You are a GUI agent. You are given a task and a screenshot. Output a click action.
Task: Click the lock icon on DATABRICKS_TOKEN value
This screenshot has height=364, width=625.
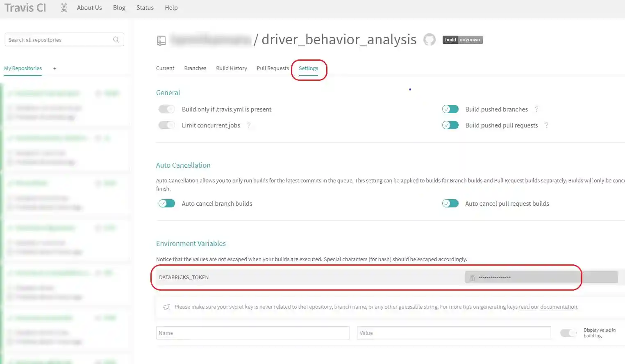coord(472,278)
